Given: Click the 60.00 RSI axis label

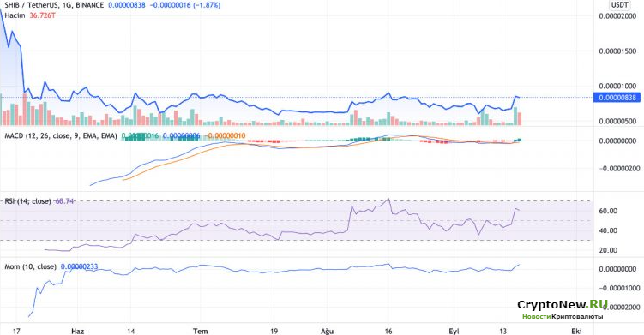Looking at the screenshot, I should (608, 211).
